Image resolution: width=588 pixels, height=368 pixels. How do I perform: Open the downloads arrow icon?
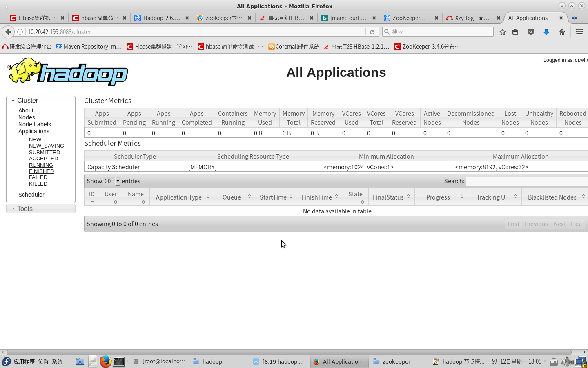[546, 32]
